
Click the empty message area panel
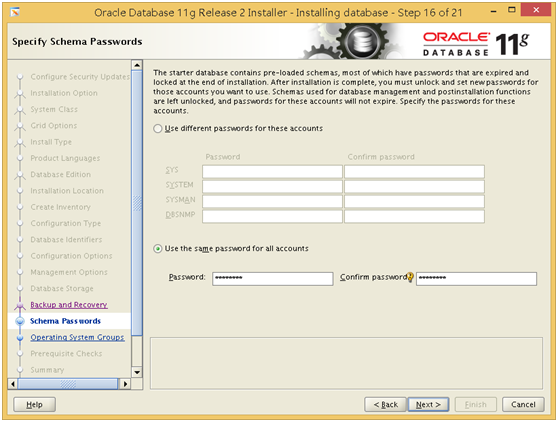[x=346, y=363]
